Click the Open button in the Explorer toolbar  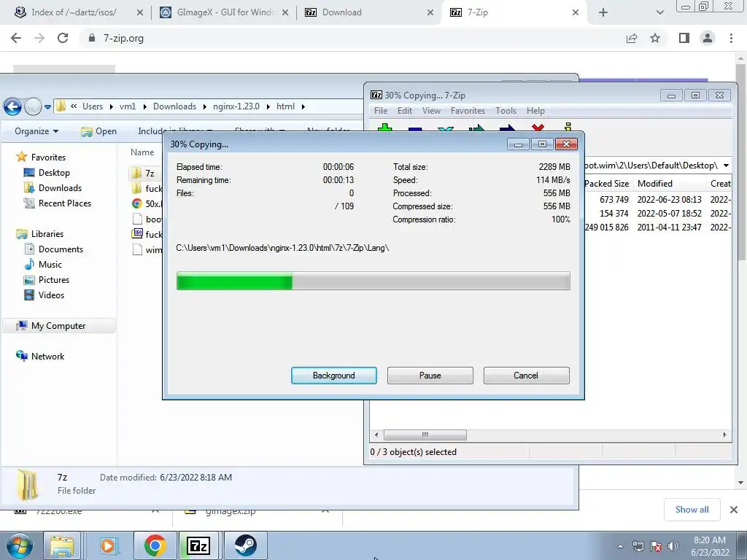[98, 131]
